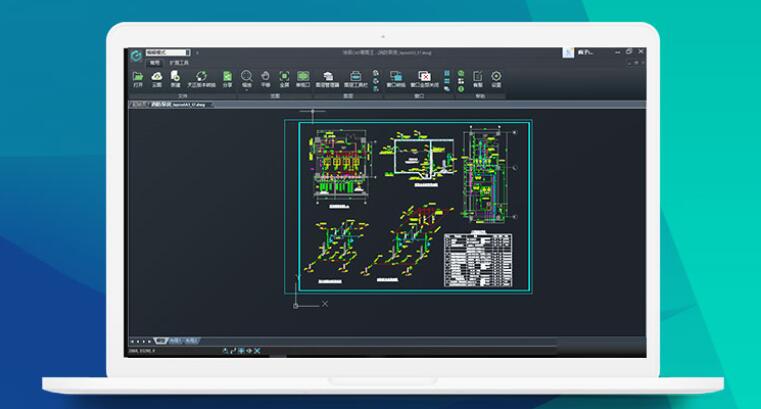Screen dimensions: 761x409
Task: Open the 云图 cloud drawing icon
Action: [156, 76]
